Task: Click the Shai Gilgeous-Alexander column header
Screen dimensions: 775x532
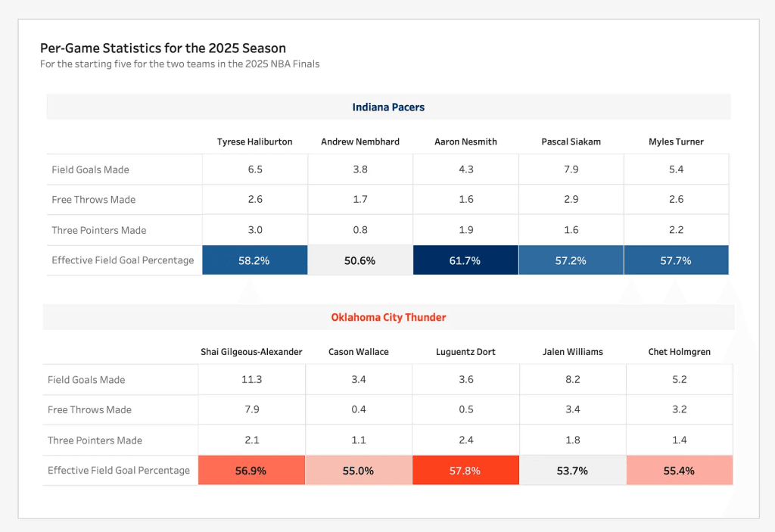Action: [x=251, y=352]
